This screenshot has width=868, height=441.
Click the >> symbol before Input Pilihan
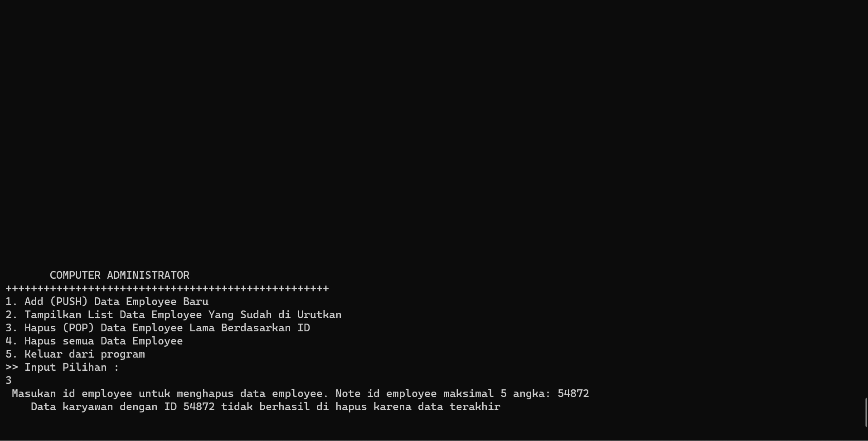coord(12,367)
